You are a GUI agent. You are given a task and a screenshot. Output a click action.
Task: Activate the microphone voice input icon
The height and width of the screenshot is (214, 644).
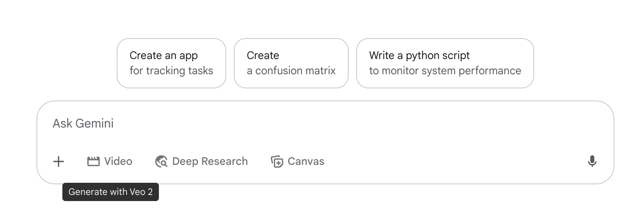[592, 161]
